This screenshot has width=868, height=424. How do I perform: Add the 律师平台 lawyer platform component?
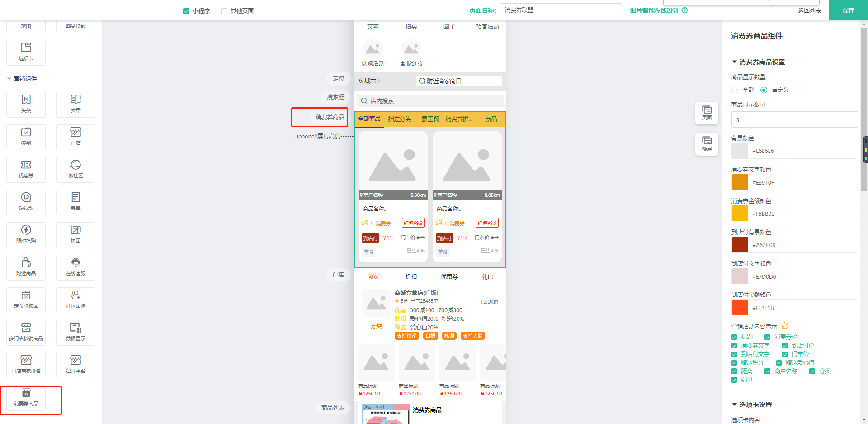pyautogui.click(x=75, y=365)
